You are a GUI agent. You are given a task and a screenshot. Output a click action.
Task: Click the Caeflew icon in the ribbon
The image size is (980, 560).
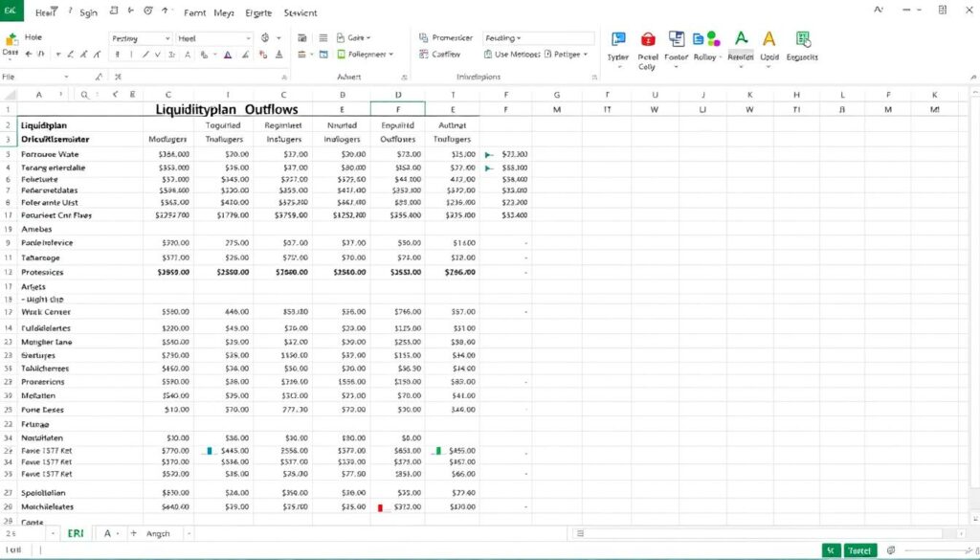[424, 55]
